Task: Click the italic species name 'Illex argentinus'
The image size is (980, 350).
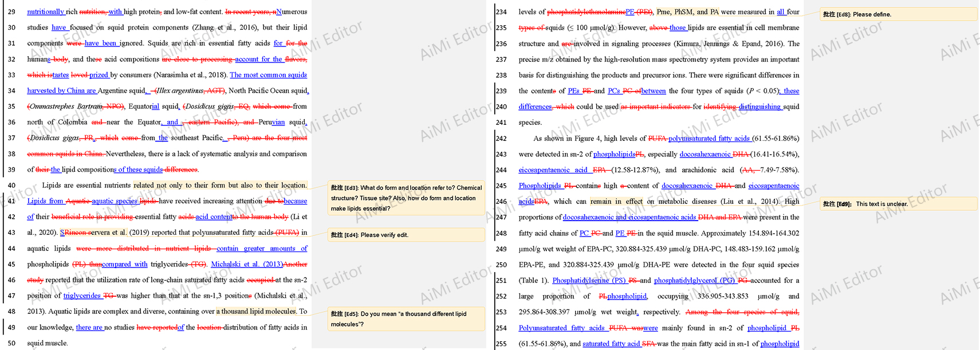Action: coord(180,91)
